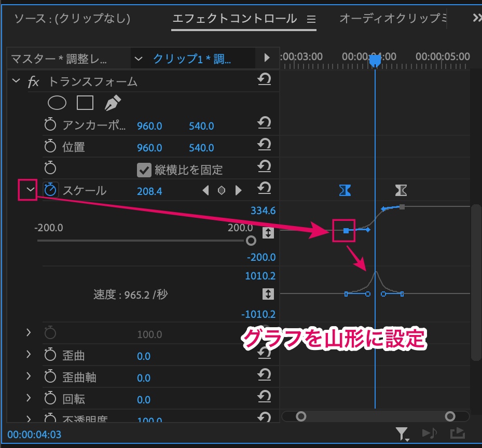This screenshot has width=482, height=448.
Task: Click the filter properties funnel icon
Action: pos(402,433)
